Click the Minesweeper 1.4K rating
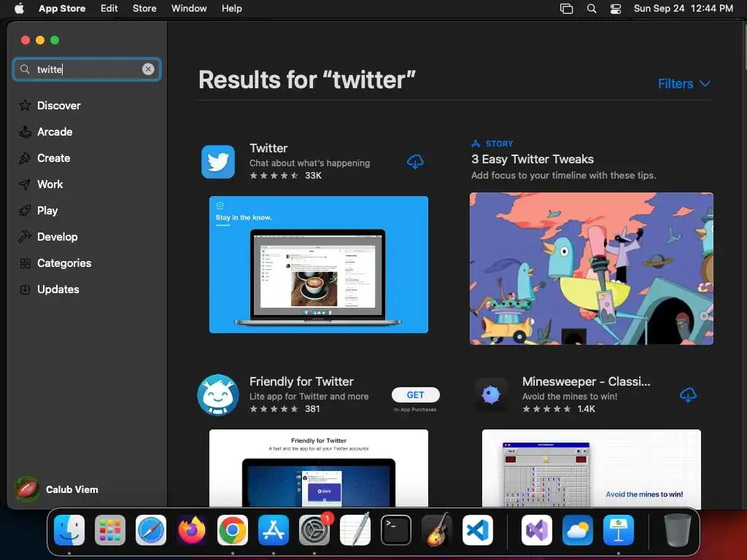This screenshot has height=560, width=747. click(x=558, y=409)
